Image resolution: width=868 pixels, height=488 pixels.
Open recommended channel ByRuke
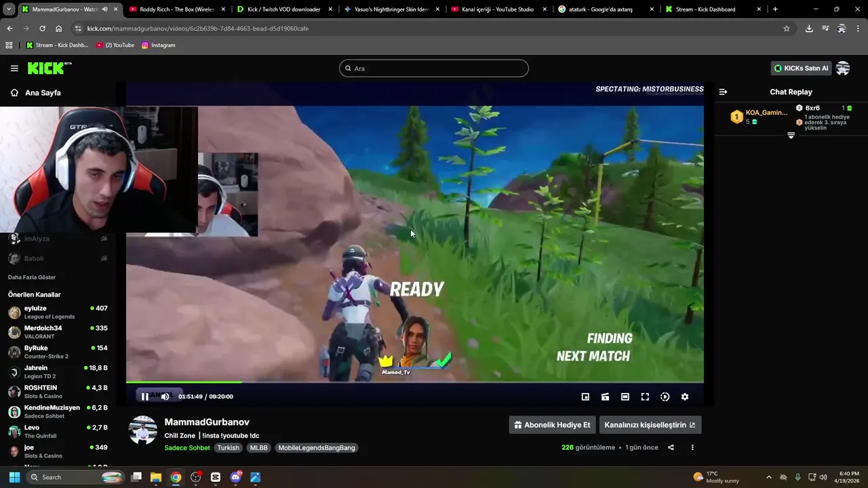[x=58, y=352]
